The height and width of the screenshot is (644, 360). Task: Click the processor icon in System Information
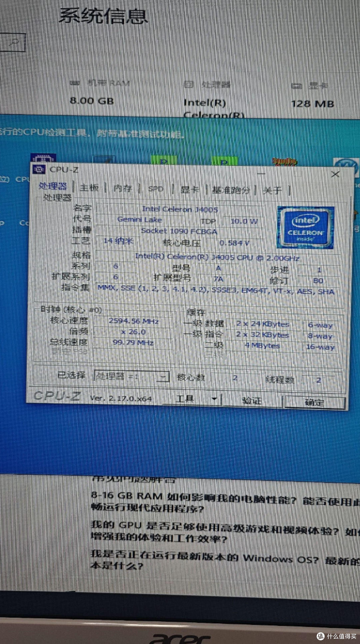(189, 84)
